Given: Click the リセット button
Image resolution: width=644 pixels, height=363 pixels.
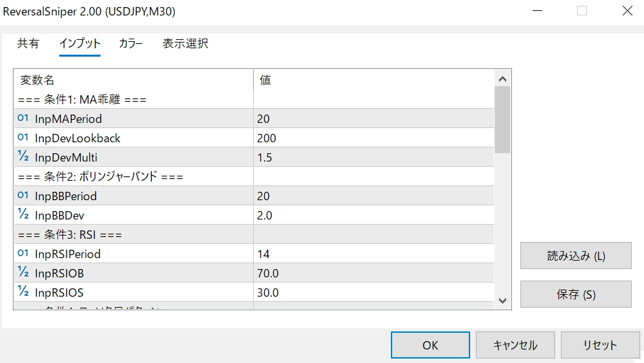Looking at the screenshot, I should 600,345.
